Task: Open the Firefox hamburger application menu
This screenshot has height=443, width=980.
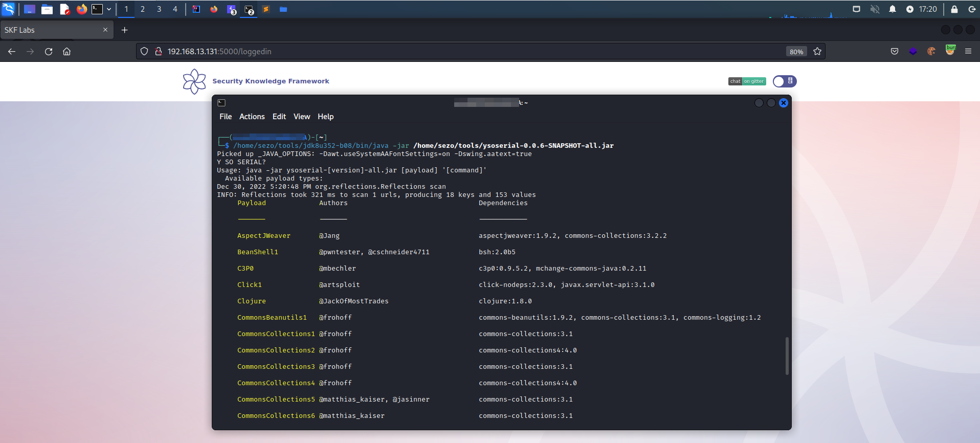Action: 968,51
